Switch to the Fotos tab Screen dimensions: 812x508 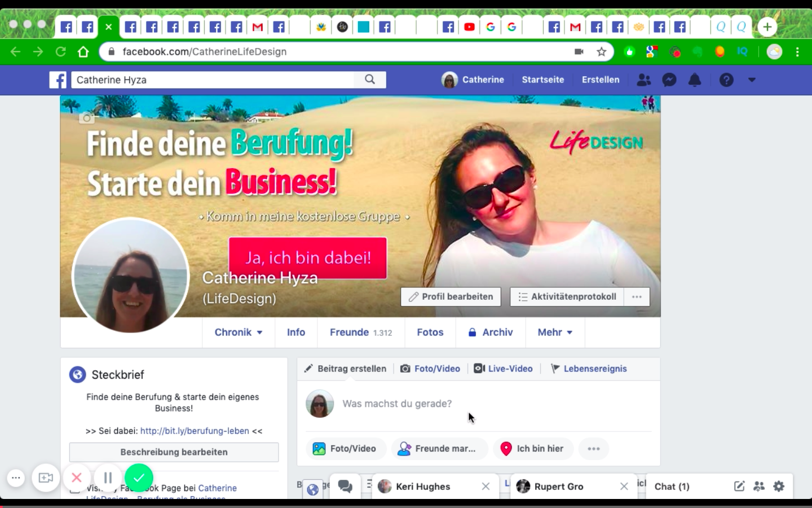click(x=430, y=332)
